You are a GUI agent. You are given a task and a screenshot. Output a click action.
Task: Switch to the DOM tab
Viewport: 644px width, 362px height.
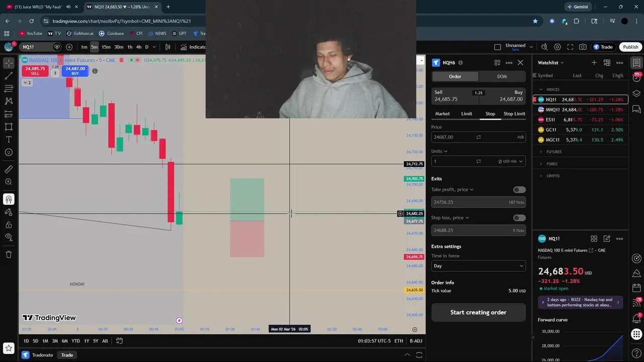pos(502,76)
